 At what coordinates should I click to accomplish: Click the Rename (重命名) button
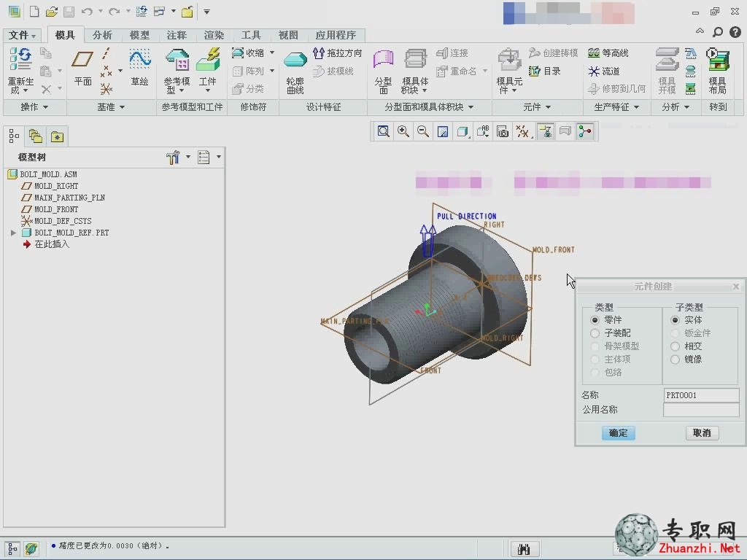(x=457, y=71)
